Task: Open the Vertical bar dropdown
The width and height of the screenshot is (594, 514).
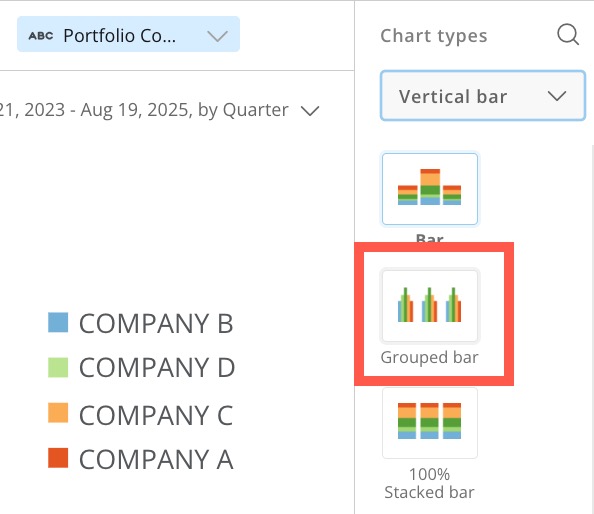Action: pos(483,95)
